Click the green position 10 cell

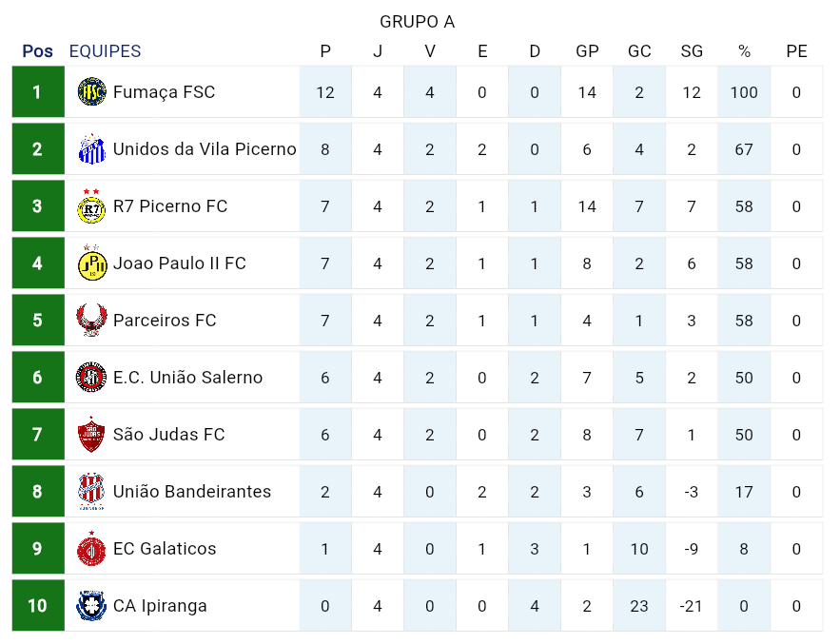coord(38,606)
